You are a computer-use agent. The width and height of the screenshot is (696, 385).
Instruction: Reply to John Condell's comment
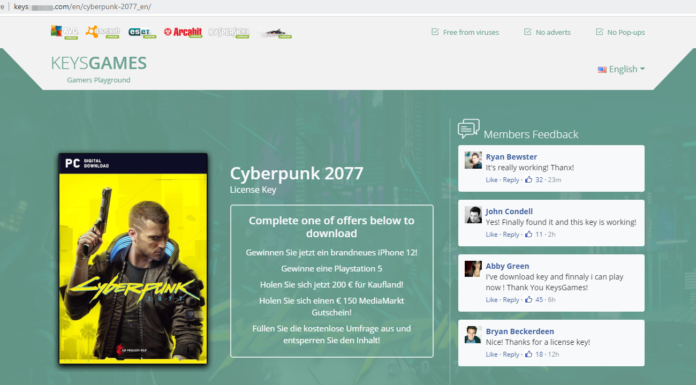(511, 234)
